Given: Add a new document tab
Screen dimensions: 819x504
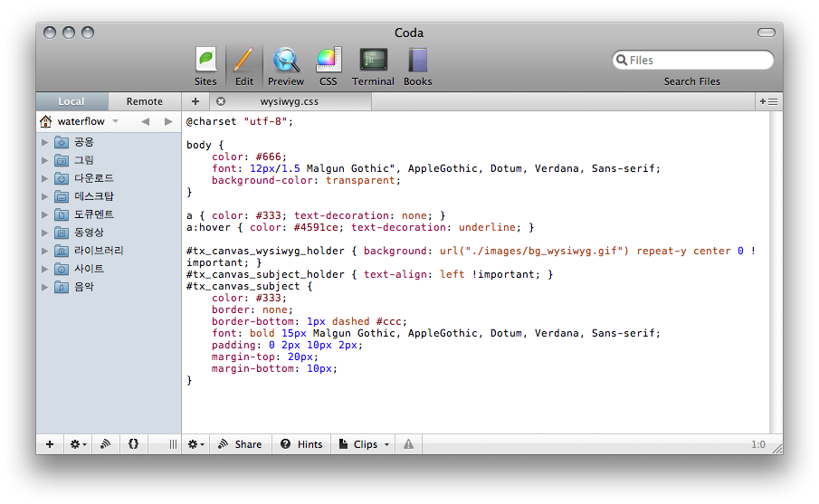Looking at the screenshot, I should tap(195, 101).
